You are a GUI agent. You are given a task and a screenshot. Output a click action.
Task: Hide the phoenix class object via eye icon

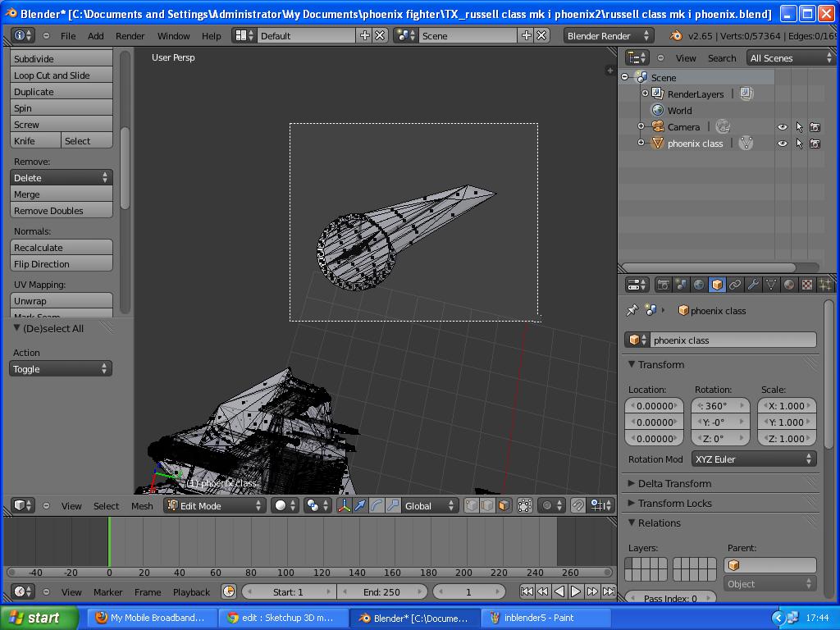tap(783, 144)
